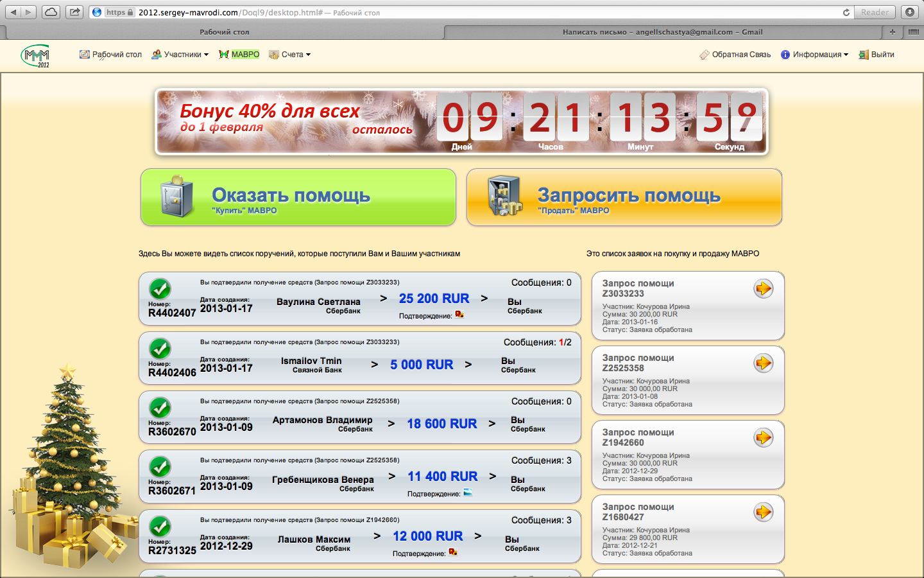
Task: Open the 5 000 RUR amount link
Action: (x=422, y=365)
